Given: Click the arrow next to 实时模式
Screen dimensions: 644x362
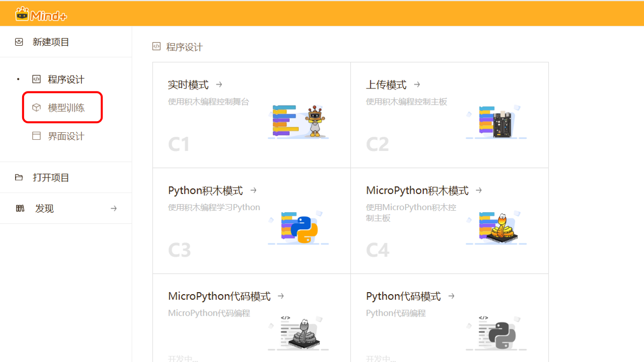Looking at the screenshot, I should pos(219,84).
